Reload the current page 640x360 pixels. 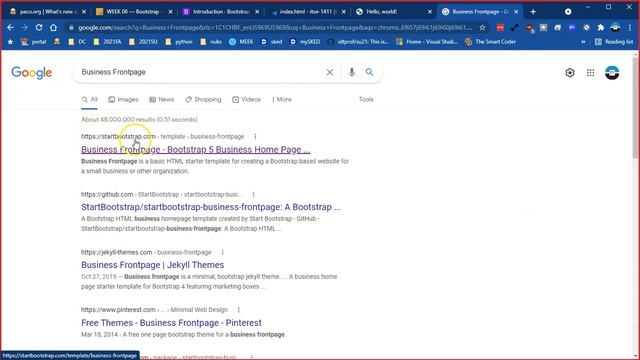point(39,27)
